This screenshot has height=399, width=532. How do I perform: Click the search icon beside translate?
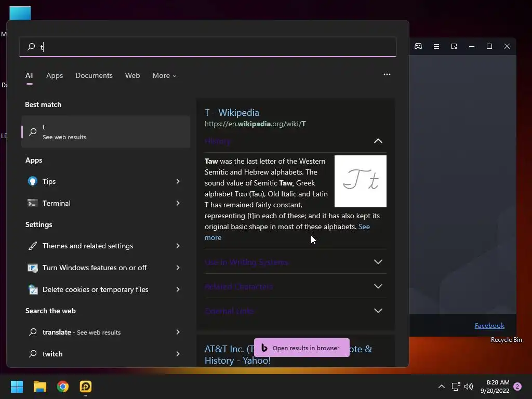(33, 332)
